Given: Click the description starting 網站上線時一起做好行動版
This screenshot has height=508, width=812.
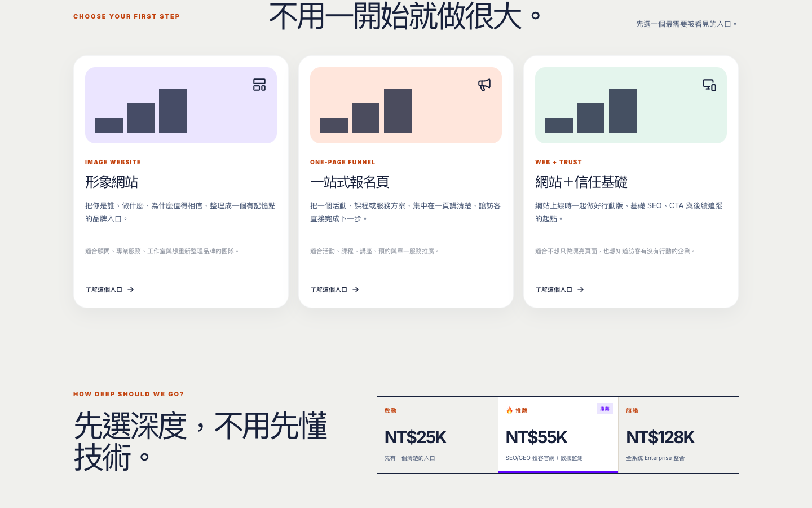Looking at the screenshot, I should pyautogui.click(x=629, y=212).
